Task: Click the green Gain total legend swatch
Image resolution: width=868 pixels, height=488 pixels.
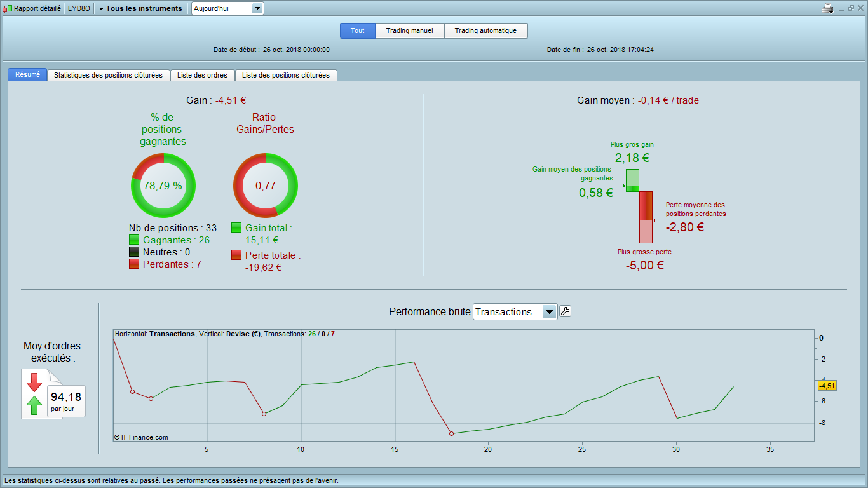Action: point(236,227)
